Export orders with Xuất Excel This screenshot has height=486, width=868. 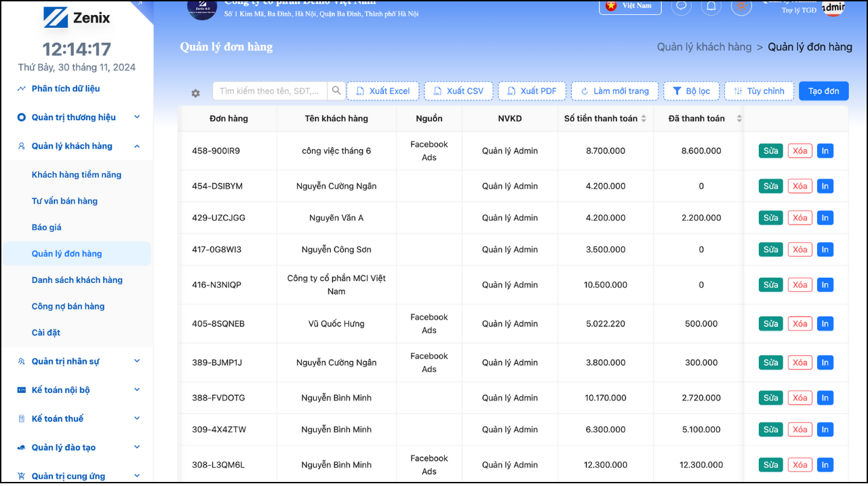(382, 91)
